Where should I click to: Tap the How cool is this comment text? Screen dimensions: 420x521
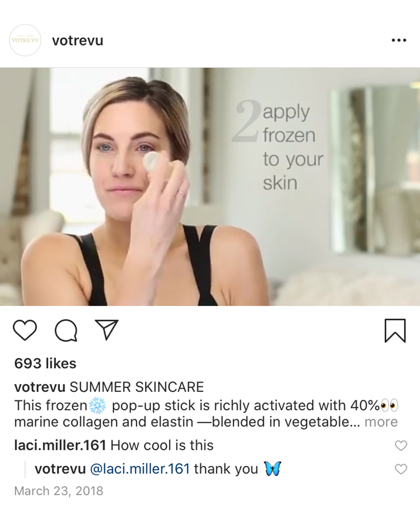click(x=162, y=445)
